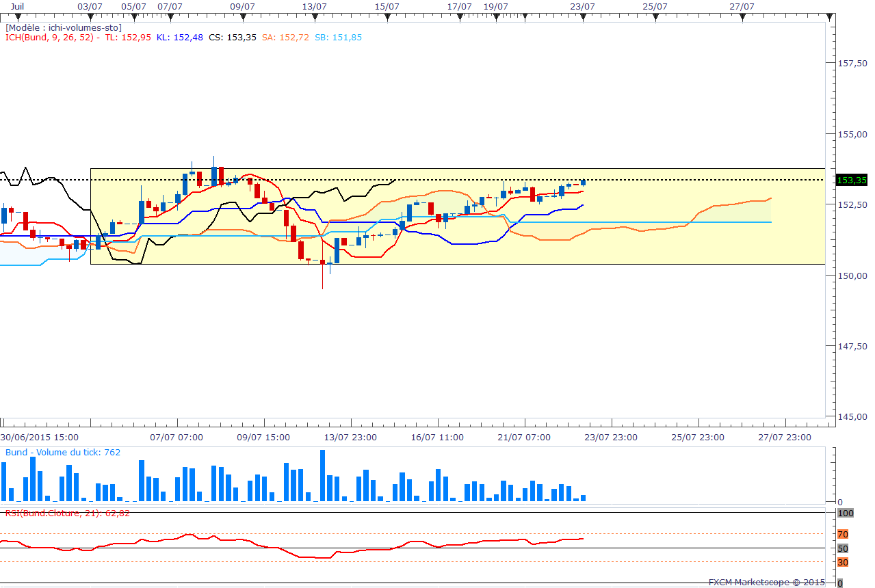Click the triangle marker under the 05/07 date
This screenshot has height=588, width=875.
pyautogui.click(x=134, y=18)
